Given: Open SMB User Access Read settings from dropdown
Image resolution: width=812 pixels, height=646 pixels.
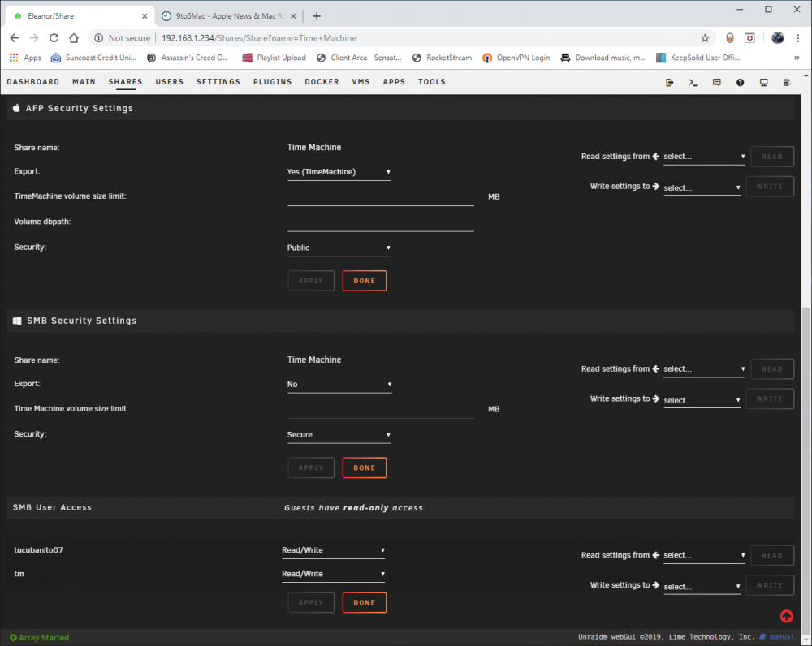Looking at the screenshot, I should tap(704, 555).
